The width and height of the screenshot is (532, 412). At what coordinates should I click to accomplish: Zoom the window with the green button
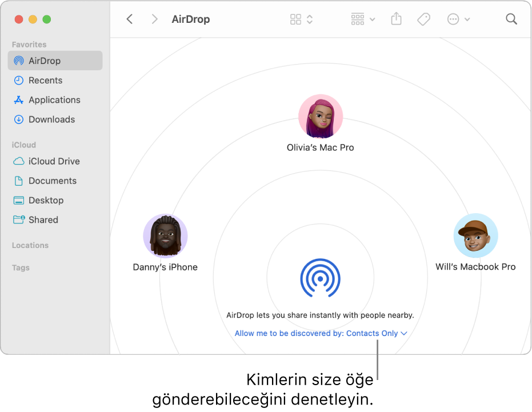click(47, 19)
